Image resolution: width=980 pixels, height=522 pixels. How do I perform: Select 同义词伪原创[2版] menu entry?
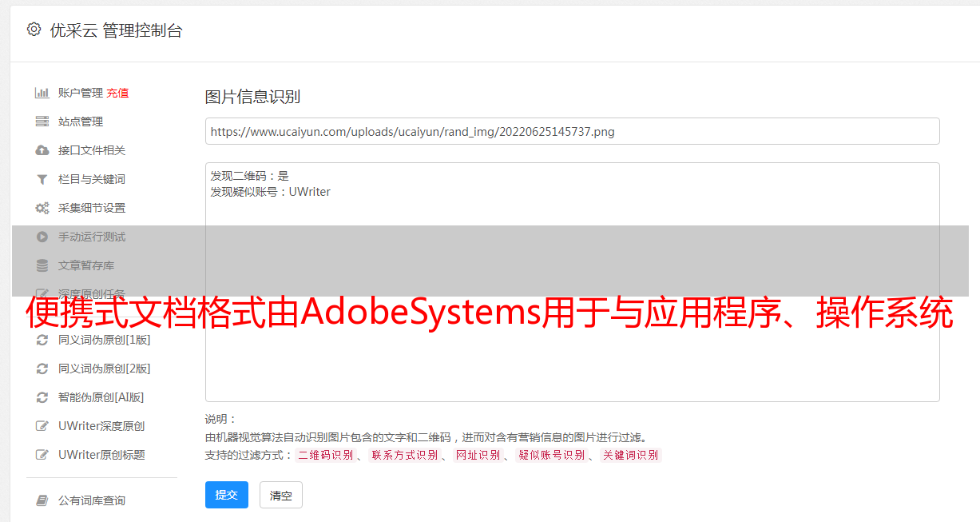[x=105, y=369]
